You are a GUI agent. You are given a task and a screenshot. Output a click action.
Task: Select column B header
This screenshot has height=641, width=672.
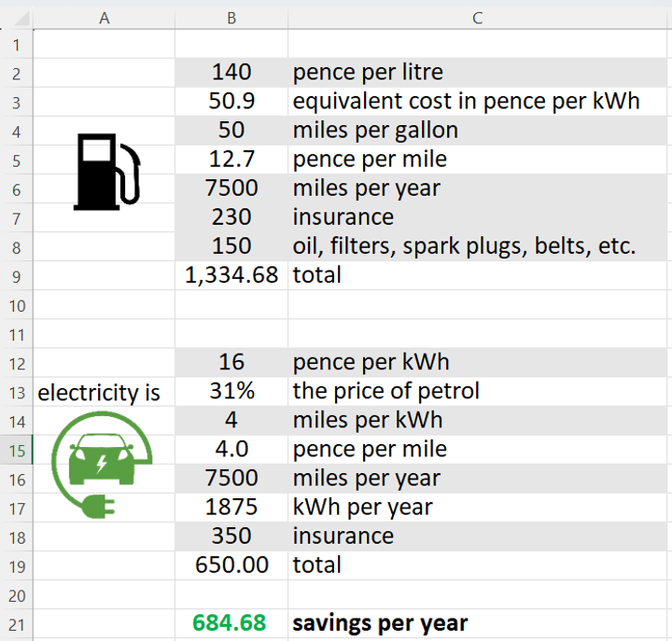tap(231, 18)
